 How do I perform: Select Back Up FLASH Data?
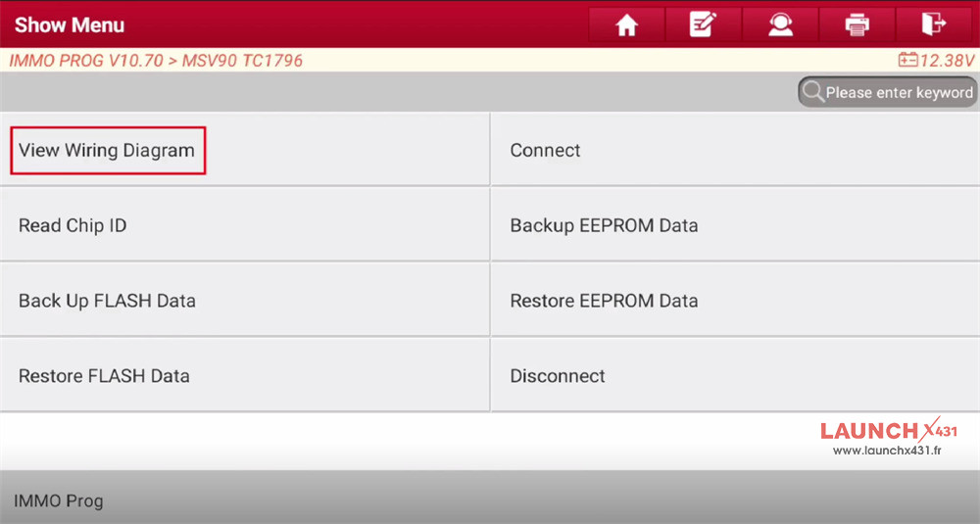pos(107,302)
